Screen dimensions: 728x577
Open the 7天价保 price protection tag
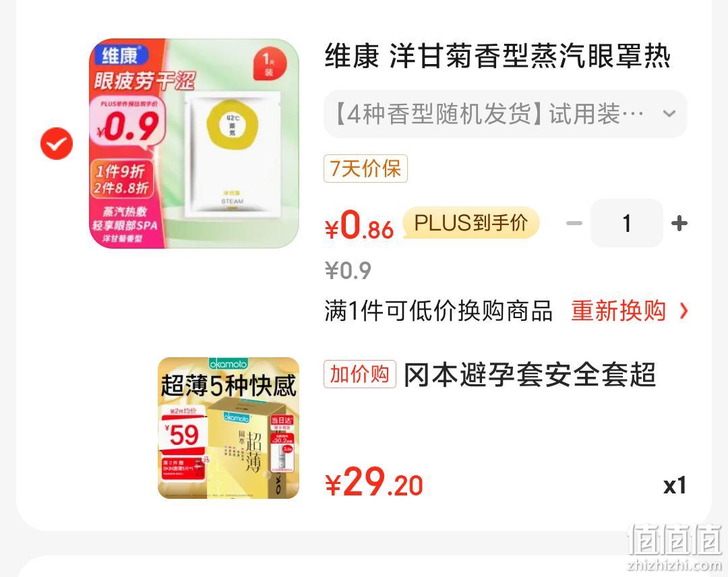[x=365, y=169]
